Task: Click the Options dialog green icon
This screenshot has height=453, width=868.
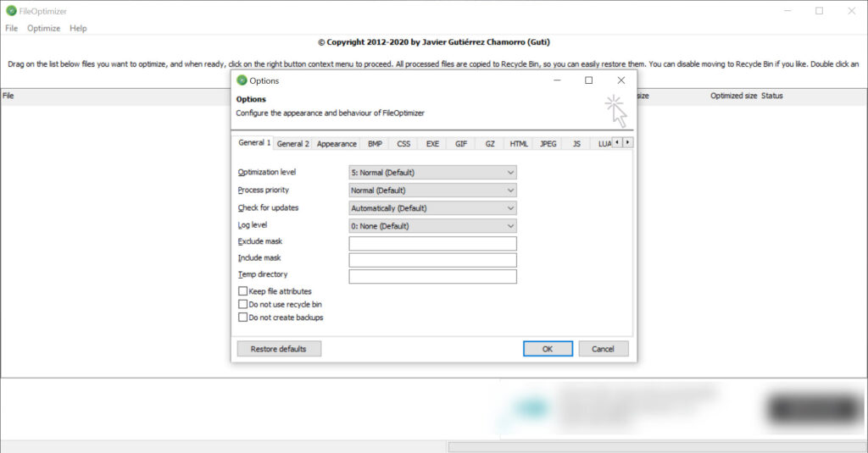Action: (x=242, y=80)
